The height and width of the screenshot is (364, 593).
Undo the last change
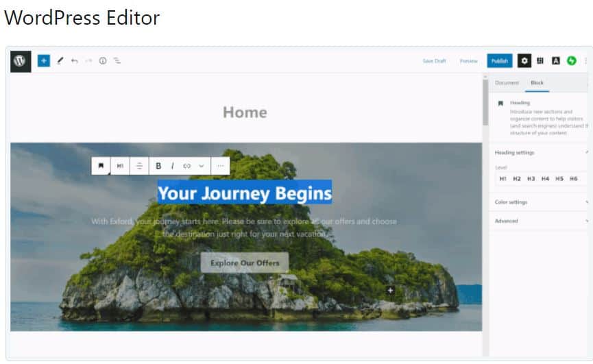75,61
